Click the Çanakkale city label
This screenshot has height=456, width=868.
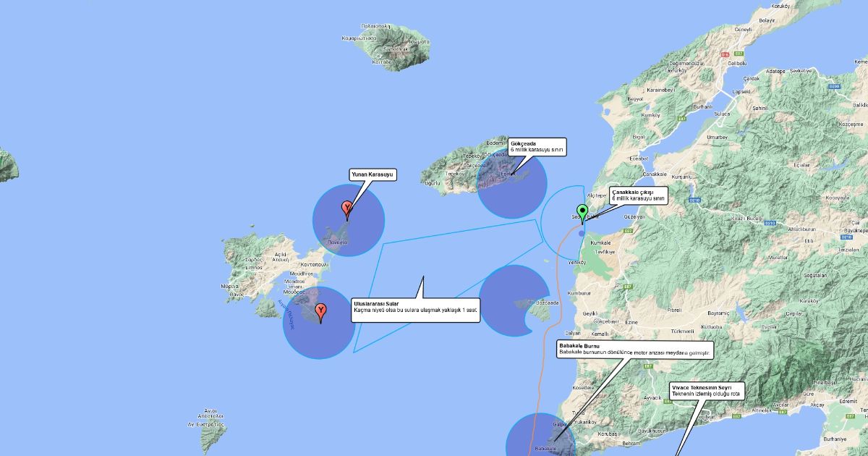(x=653, y=174)
